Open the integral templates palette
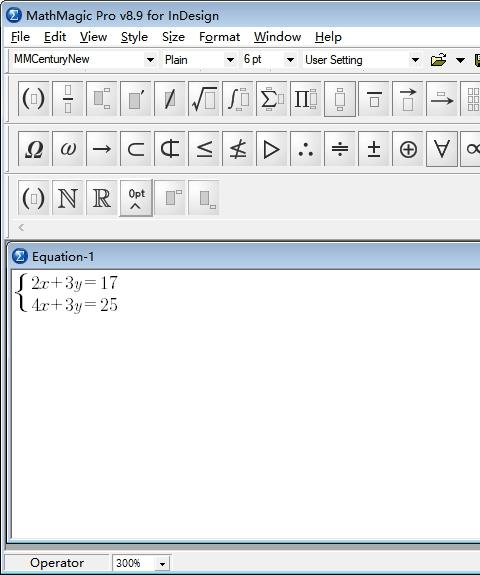 [x=238, y=99]
